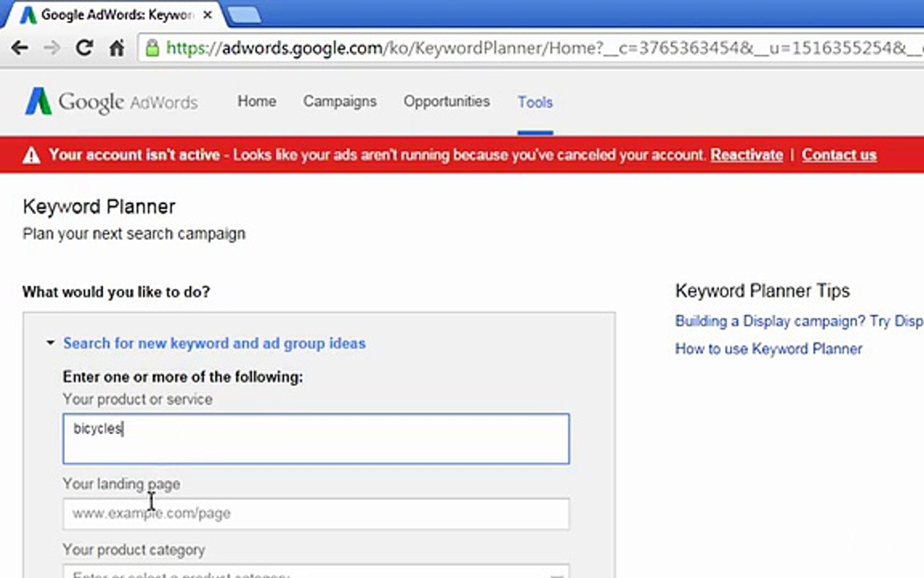Click Search for new keyword and ad group ideas
Screen dimensions: 924x578
[214, 343]
